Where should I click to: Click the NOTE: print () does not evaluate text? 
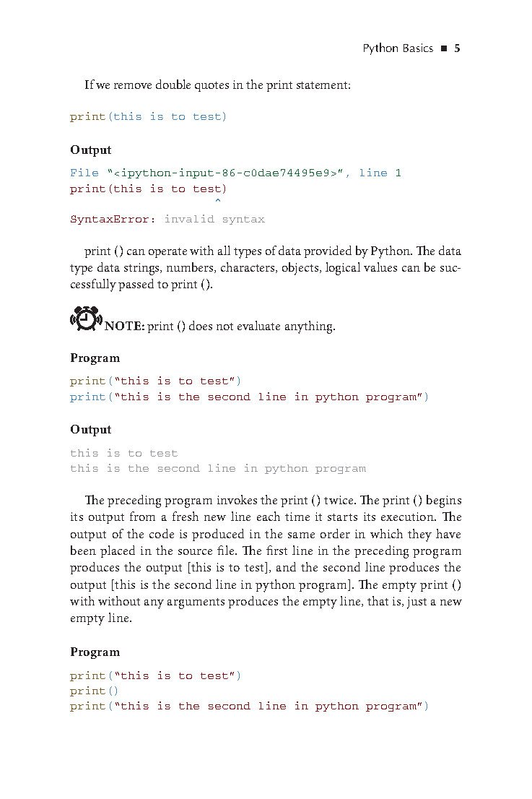pos(220,326)
